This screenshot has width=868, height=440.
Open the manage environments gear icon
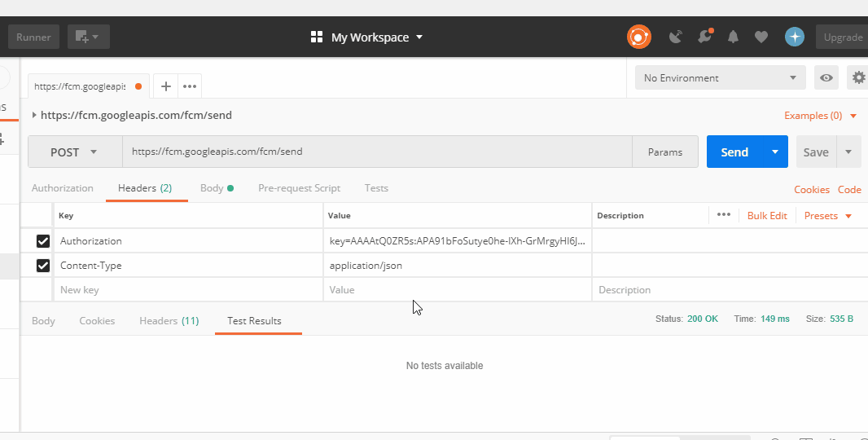pos(858,78)
